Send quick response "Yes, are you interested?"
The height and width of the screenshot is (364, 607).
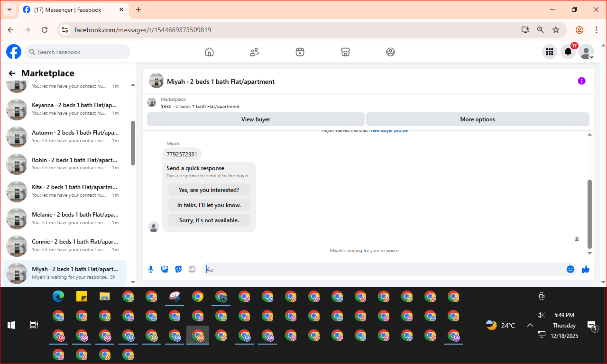[x=209, y=190]
